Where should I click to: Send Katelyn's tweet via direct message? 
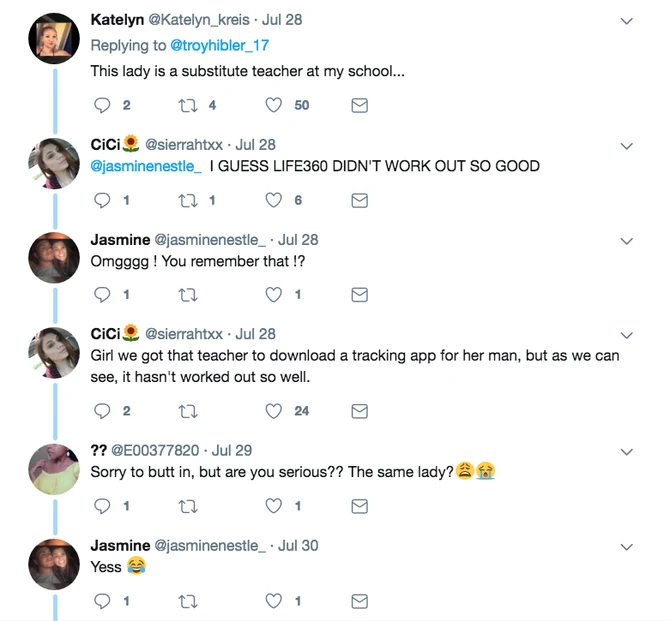(360, 105)
